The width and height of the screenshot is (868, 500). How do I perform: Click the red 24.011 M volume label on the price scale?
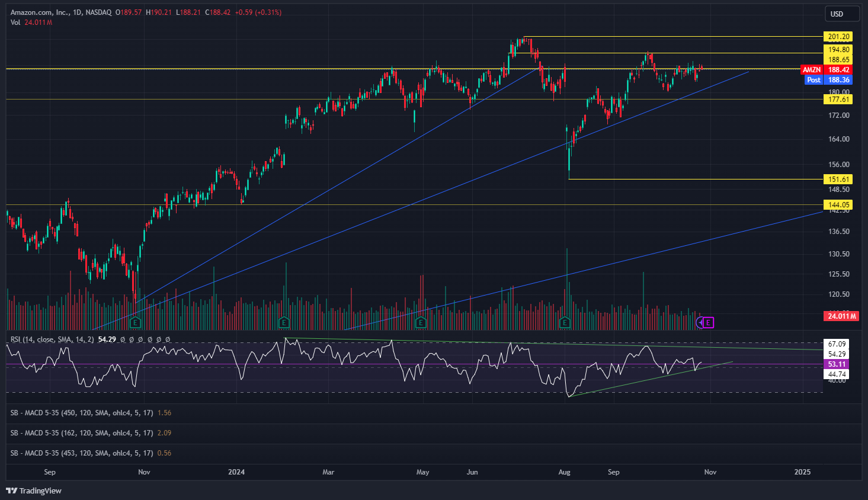[842, 316]
